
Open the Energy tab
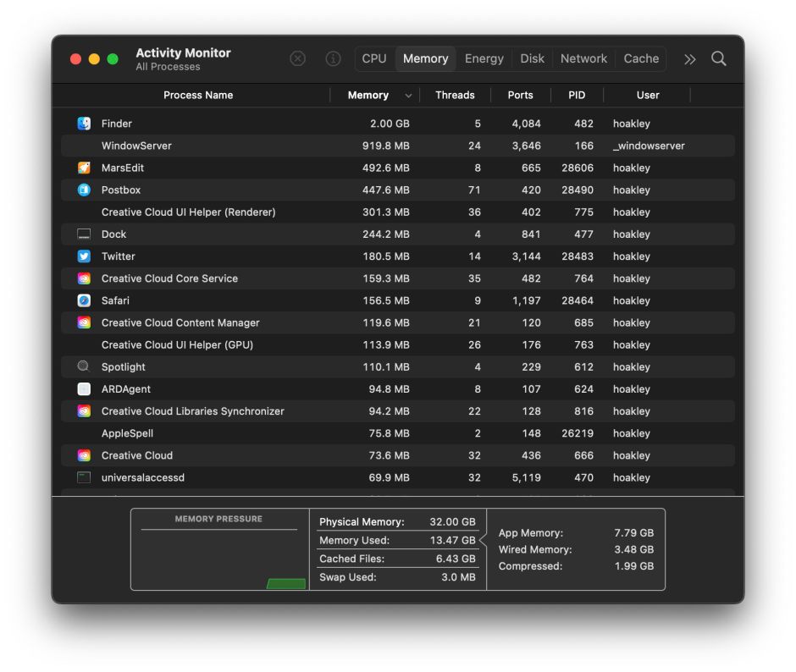pyautogui.click(x=484, y=58)
